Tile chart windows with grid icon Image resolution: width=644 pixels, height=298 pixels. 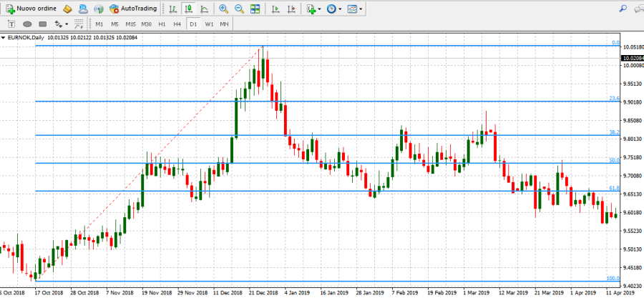point(255,9)
